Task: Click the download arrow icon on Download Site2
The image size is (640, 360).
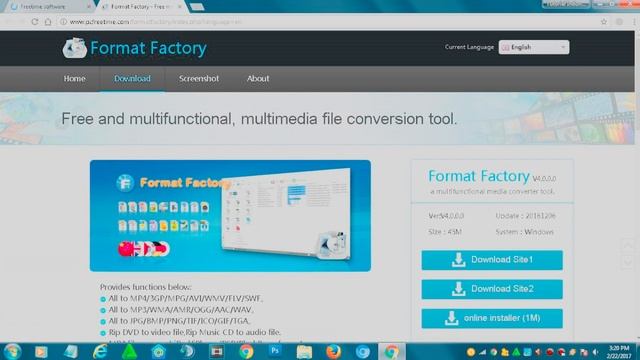Action: click(458, 289)
